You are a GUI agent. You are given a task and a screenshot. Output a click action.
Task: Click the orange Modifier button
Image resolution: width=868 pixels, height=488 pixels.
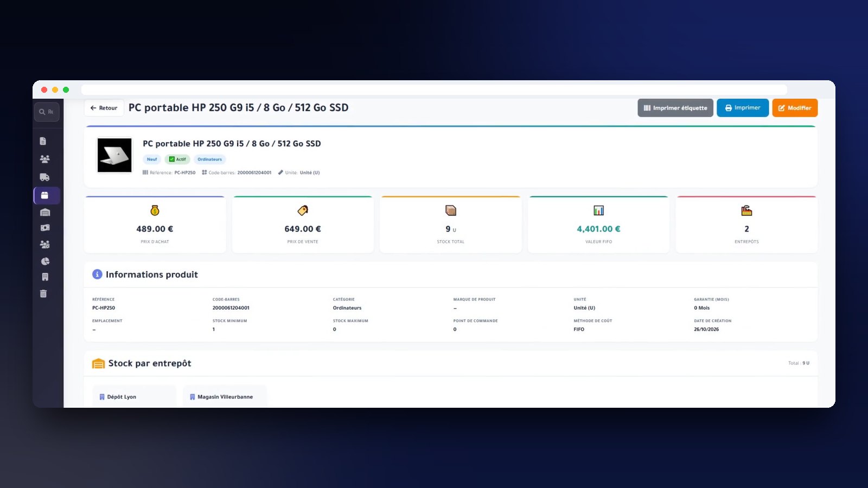coord(795,108)
